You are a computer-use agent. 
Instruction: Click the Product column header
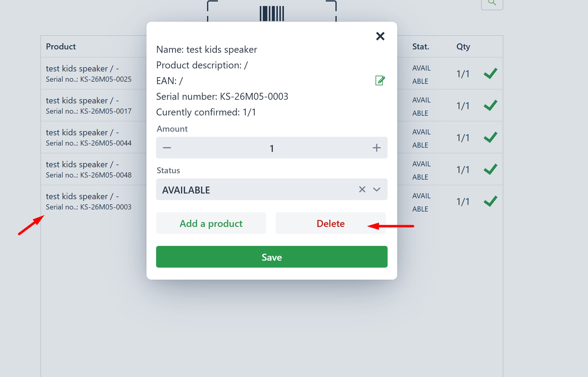coord(61,46)
